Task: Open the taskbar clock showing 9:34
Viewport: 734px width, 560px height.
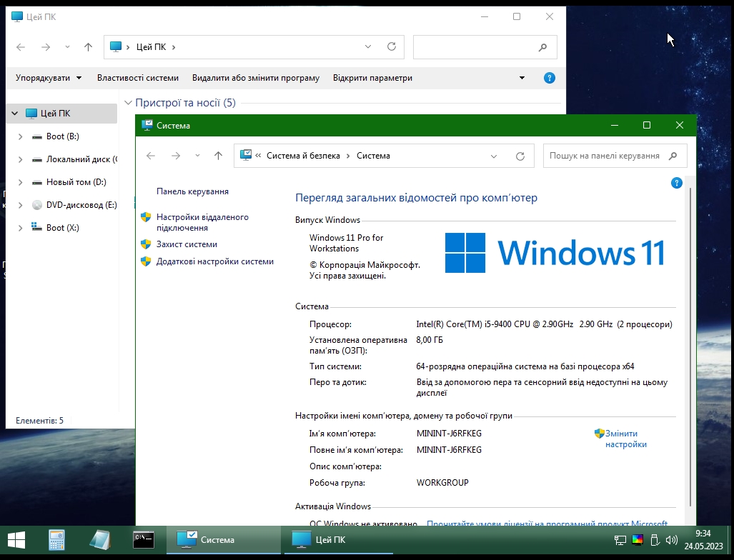Action: [703, 540]
